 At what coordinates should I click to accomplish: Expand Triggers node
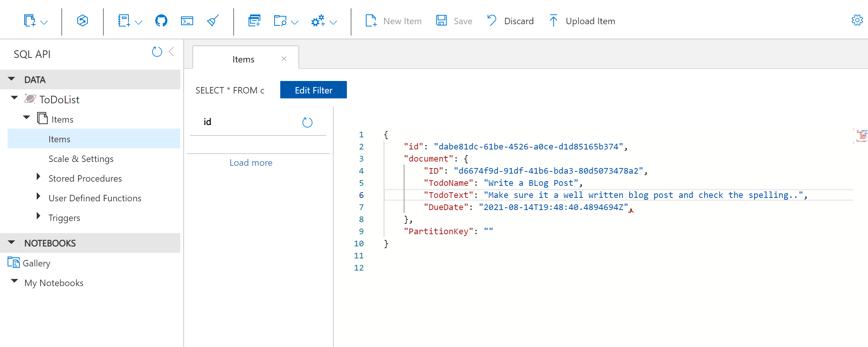click(x=38, y=216)
